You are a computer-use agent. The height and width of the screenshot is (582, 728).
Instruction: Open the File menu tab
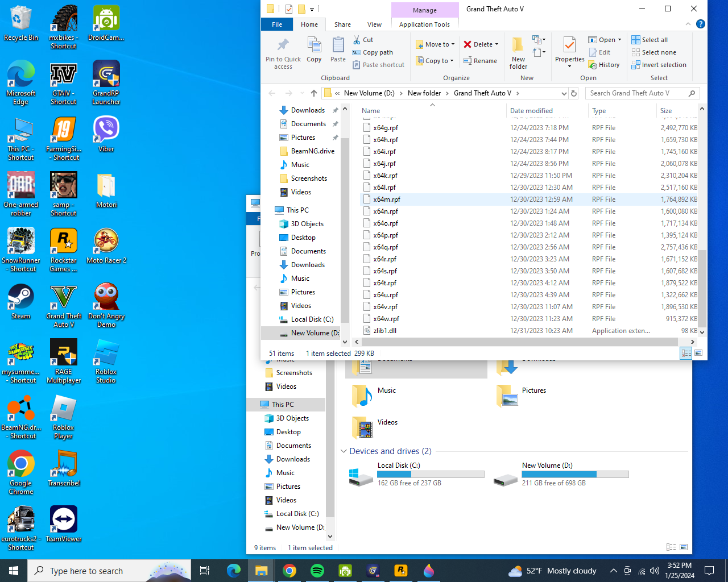277,24
